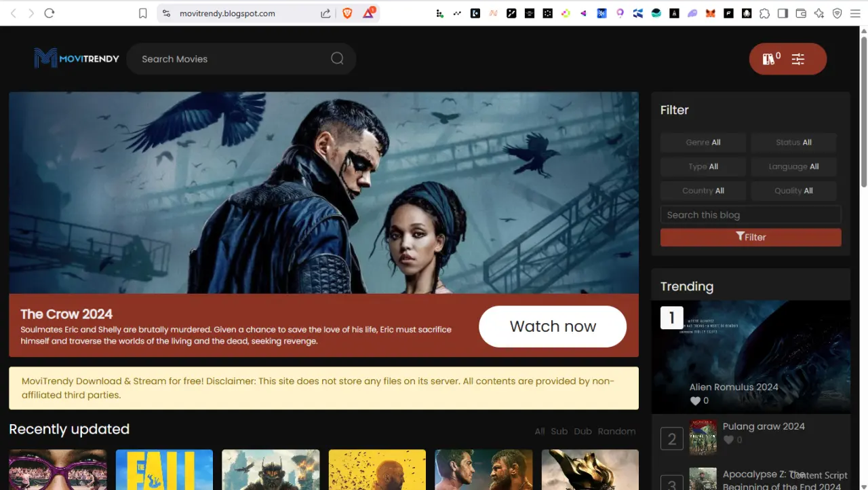This screenshot has width=868, height=490.
Task: Open the browser hamburger main menu
Action: pyautogui.click(x=855, y=13)
